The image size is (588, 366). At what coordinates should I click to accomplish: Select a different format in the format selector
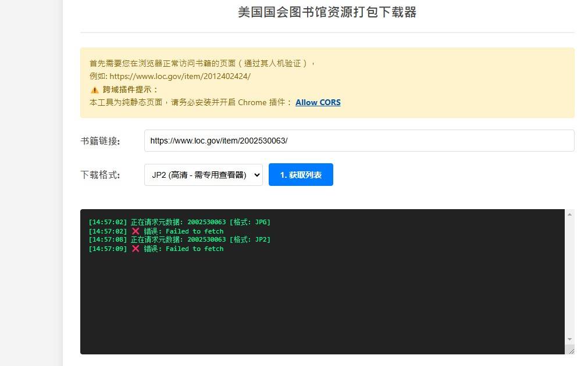(x=203, y=174)
